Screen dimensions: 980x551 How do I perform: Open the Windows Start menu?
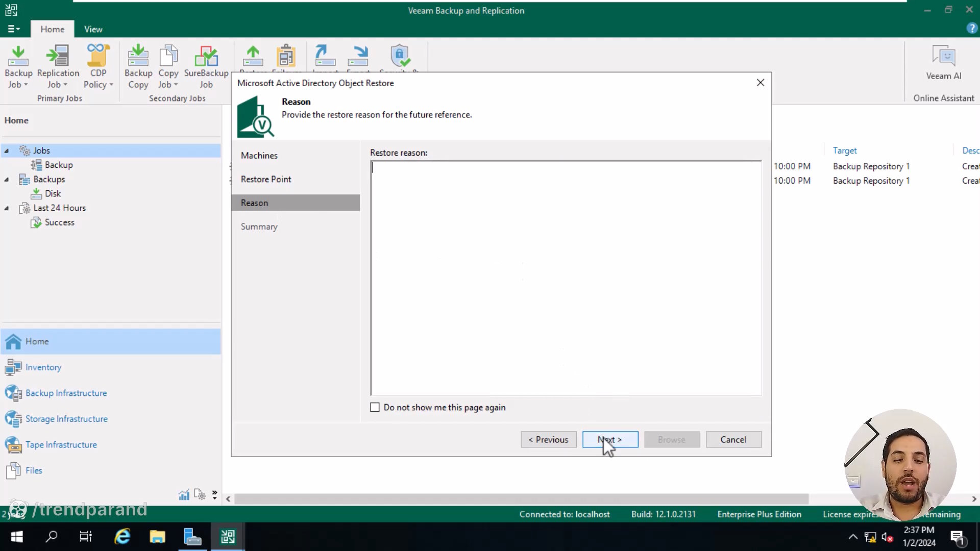click(17, 537)
